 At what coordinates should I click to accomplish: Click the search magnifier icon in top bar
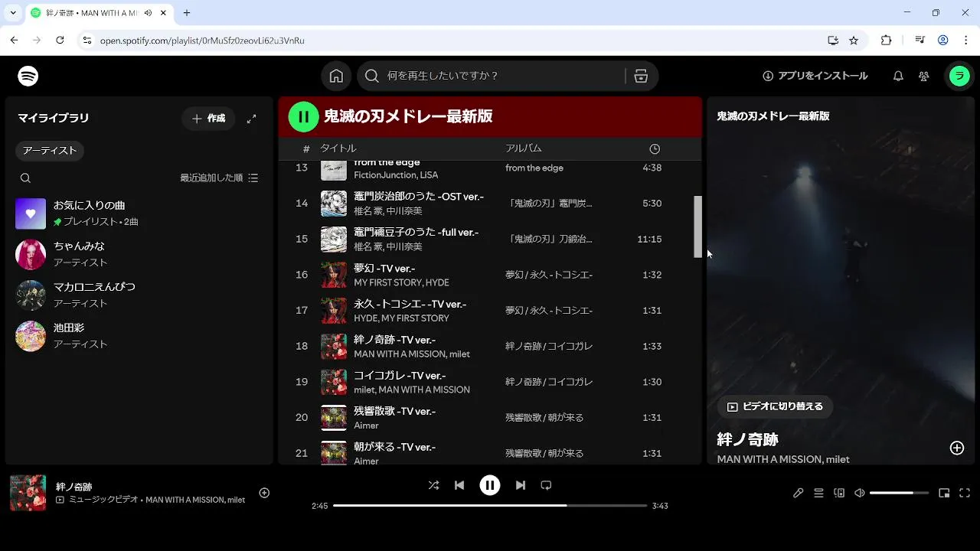point(372,76)
